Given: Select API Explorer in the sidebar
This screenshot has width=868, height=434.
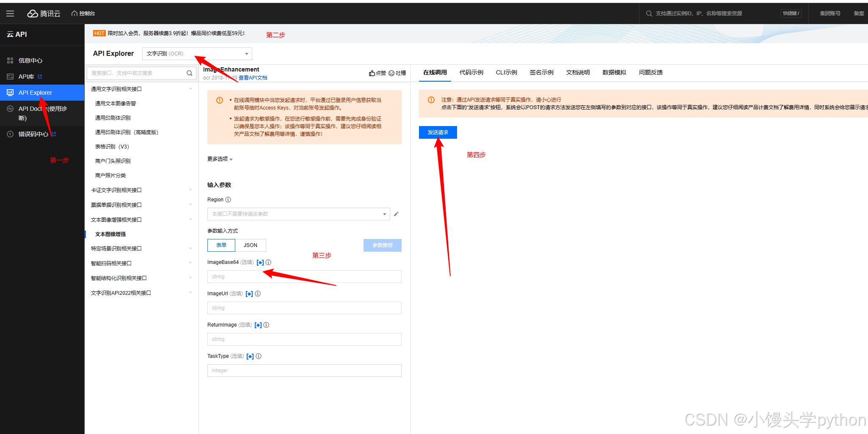Looking at the screenshot, I should point(42,93).
